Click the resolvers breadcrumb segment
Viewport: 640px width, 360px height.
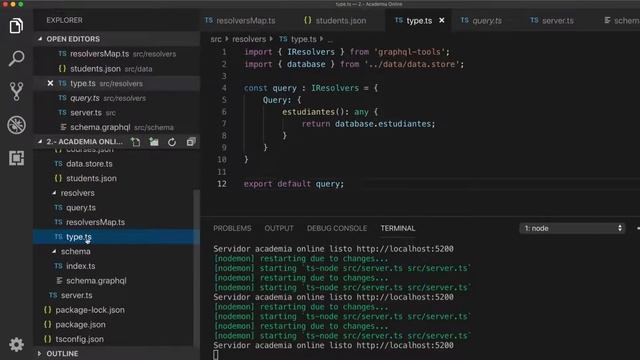[x=249, y=39]
